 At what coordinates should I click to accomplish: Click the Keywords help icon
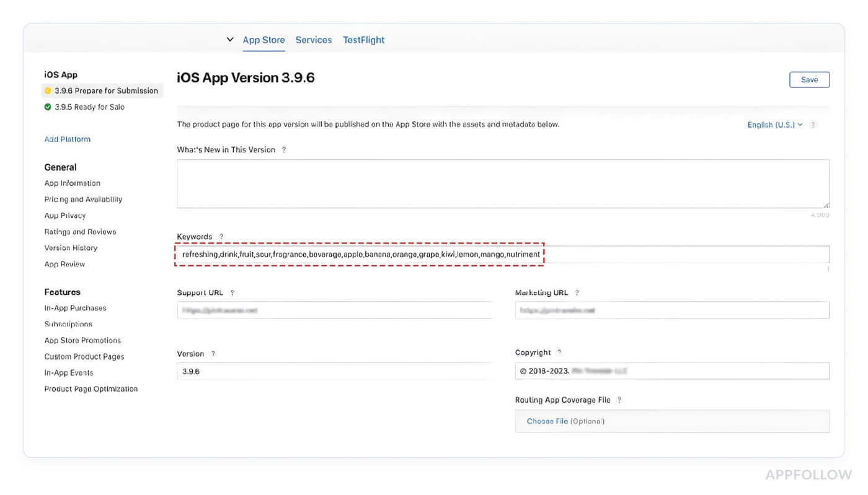pos(221,236)
